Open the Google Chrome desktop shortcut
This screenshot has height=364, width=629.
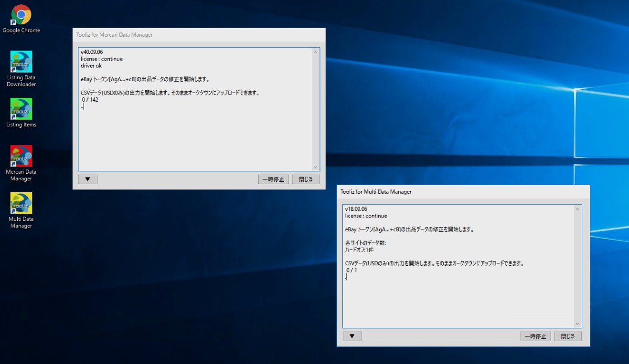tap(21, 15)
